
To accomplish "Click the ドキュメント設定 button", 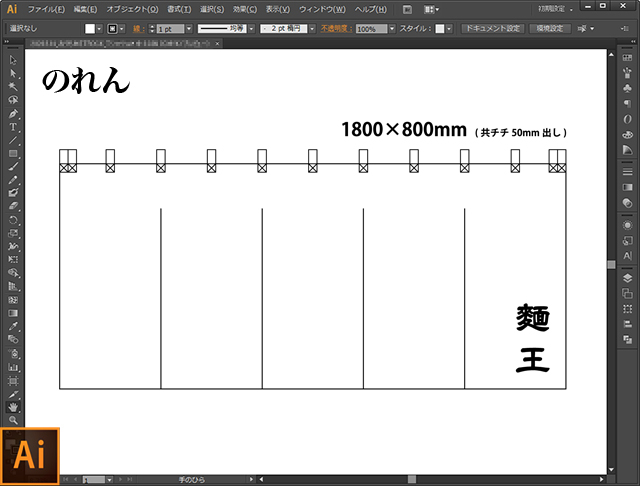I will (x=493, y=29).
